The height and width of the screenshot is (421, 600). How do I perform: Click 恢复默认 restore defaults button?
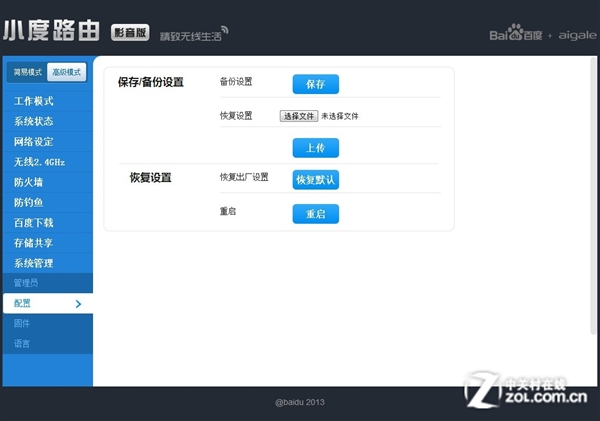[x=316, y=180]
